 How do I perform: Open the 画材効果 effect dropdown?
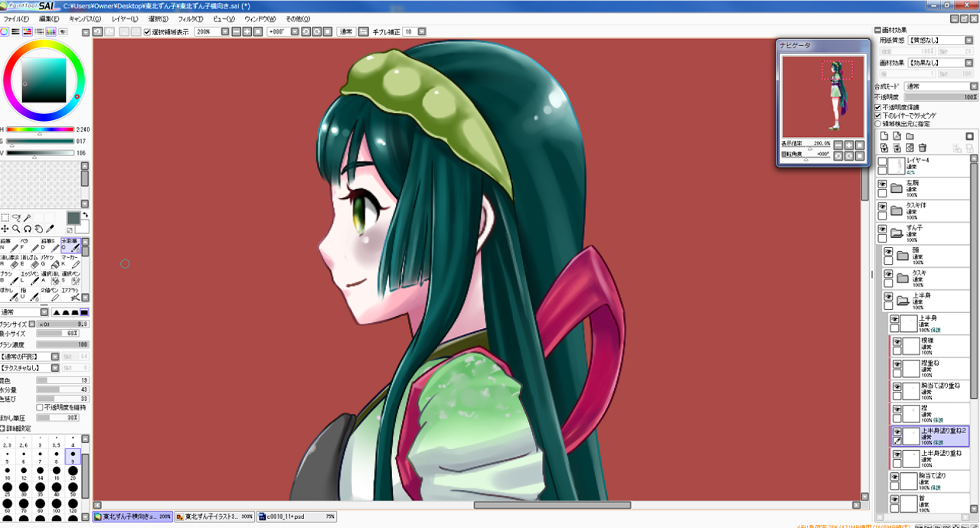968,63
